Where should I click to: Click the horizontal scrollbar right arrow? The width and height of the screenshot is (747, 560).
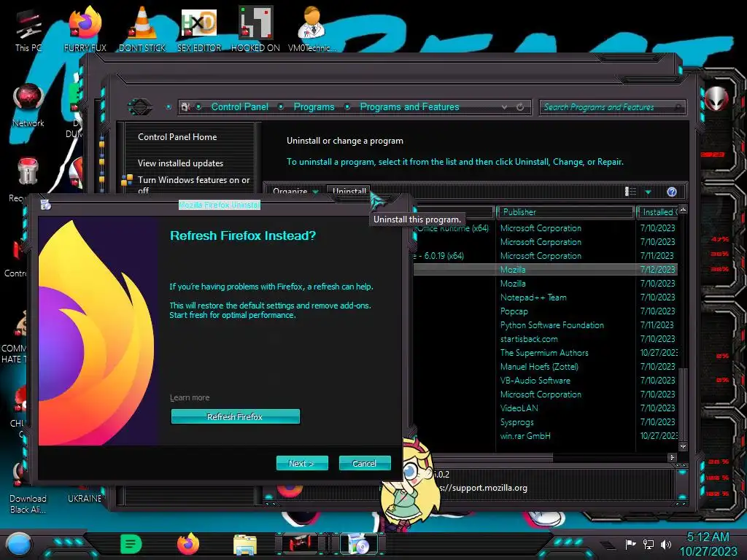coord(672,457)
